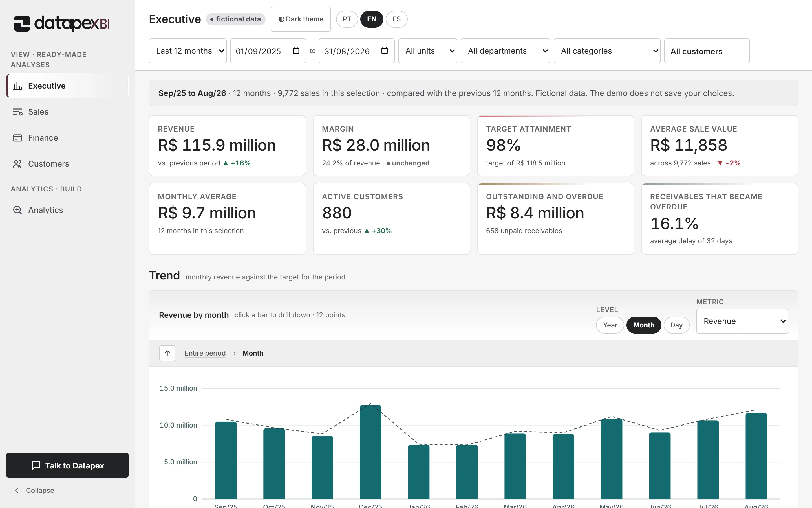Click the up arrow drill-up button
The width and height of the screenshot is (812, 508).
tap(167, 353)
